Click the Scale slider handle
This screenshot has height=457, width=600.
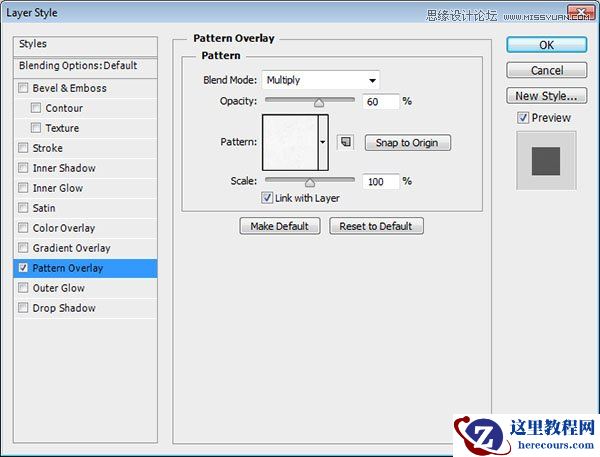[310, 183]
